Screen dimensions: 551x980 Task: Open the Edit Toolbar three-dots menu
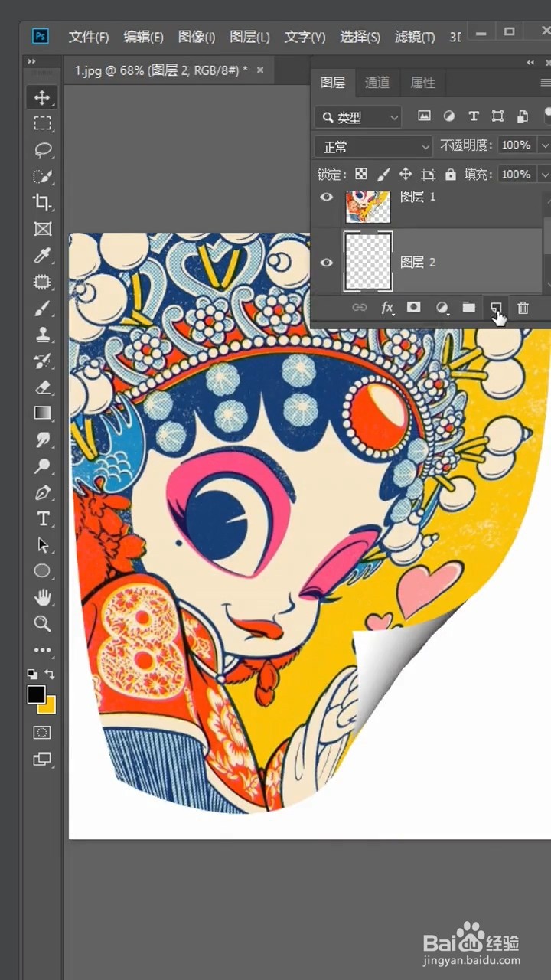42,650
